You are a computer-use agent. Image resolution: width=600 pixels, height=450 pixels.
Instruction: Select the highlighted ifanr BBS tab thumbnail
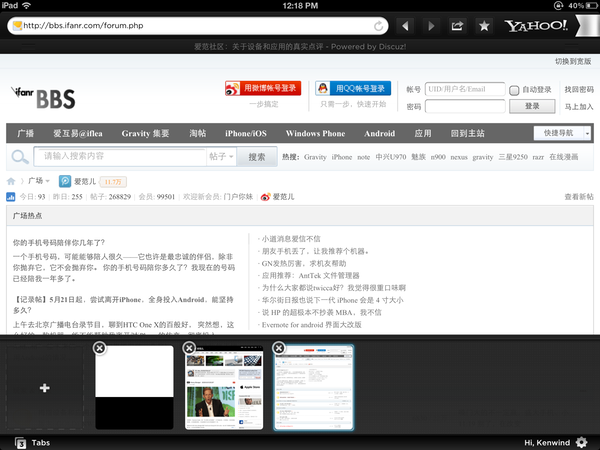coord(314,387)
